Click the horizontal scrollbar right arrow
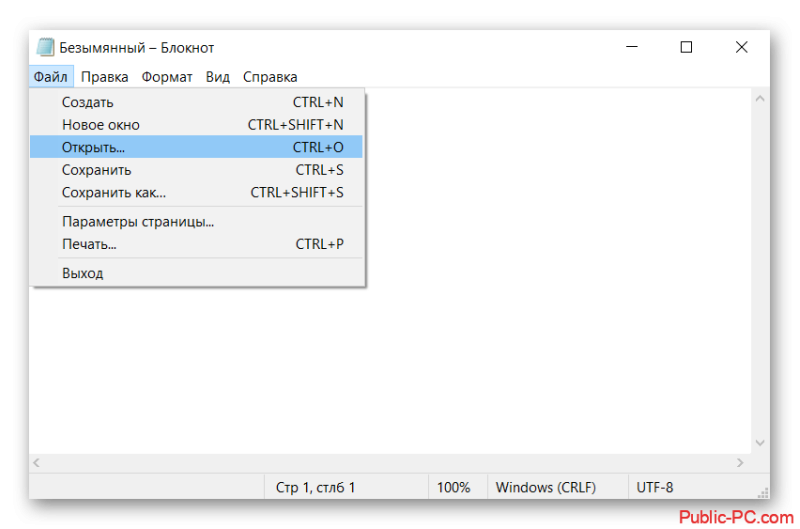Screen dimensions: 800x529 tap(740, 463)
